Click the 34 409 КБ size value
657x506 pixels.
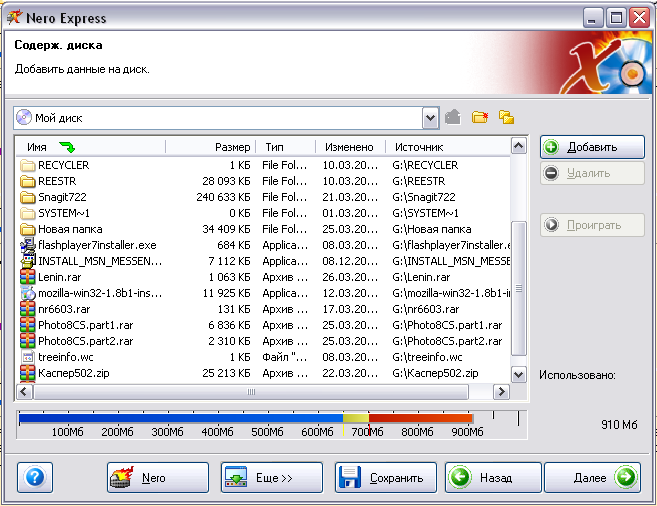pos(226,230)
